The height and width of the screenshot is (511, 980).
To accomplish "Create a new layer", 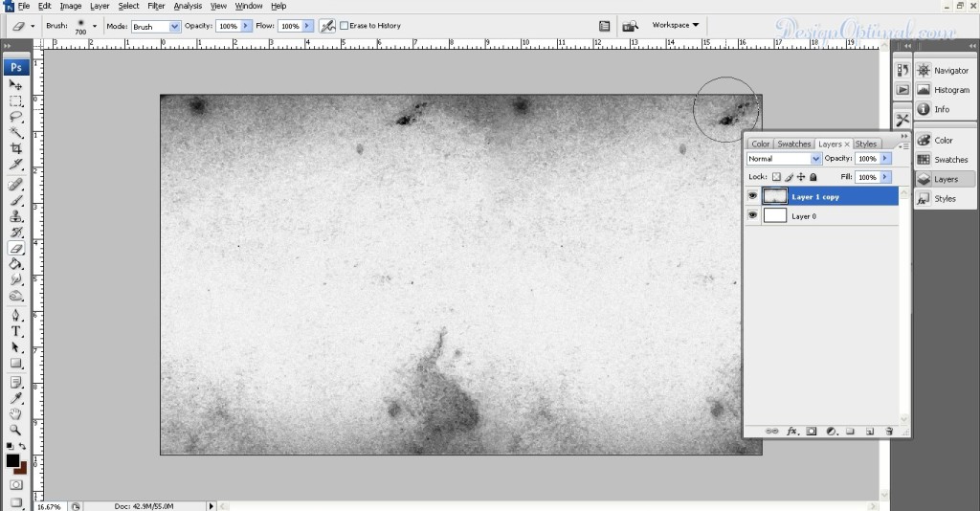I will pyautogui.click(x=869, y=431).
